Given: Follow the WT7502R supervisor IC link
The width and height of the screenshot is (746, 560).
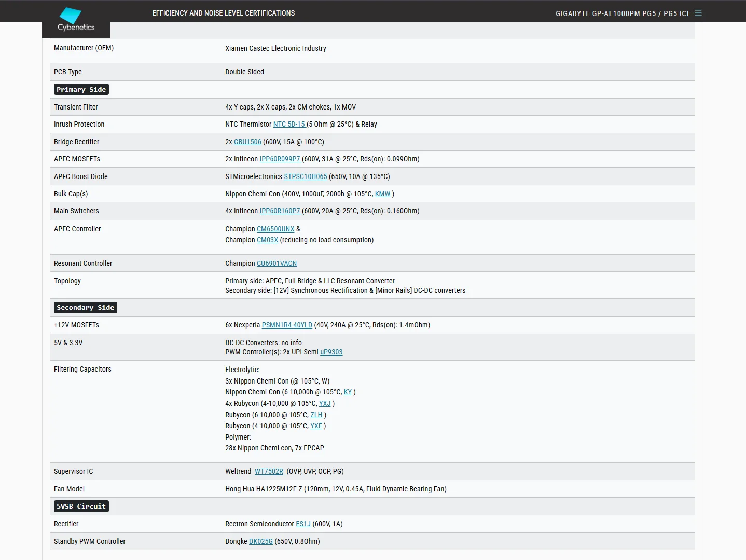Looking at the screenshot, I should (x=269, y=471).
